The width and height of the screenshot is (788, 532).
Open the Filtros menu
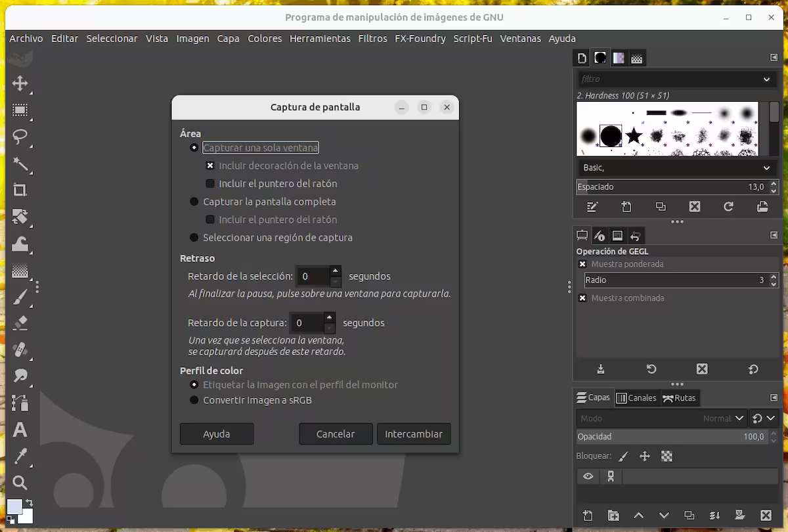[372, 39]
